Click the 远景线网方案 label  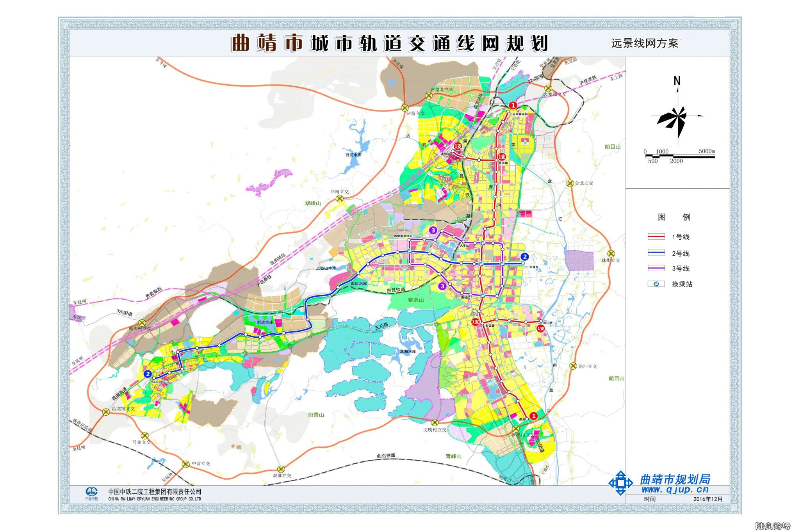(645, 43)
